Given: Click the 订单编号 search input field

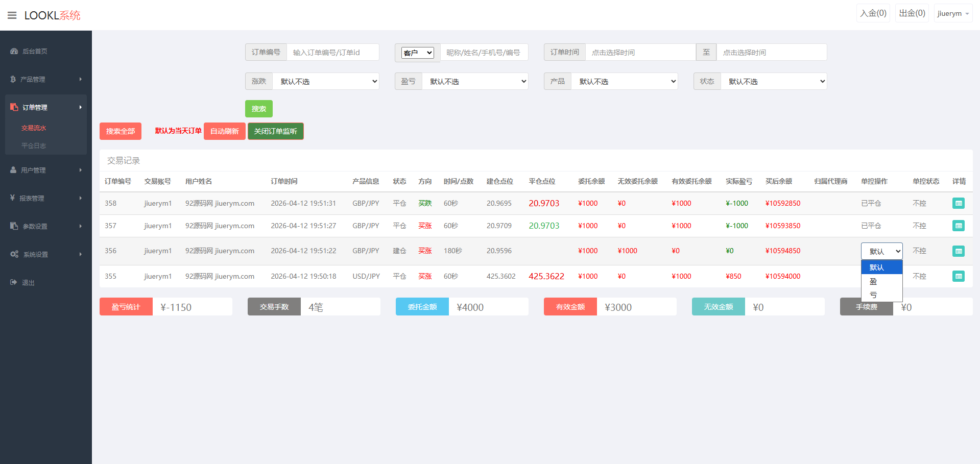Looking at the screenshot, I should click(332, 53).
